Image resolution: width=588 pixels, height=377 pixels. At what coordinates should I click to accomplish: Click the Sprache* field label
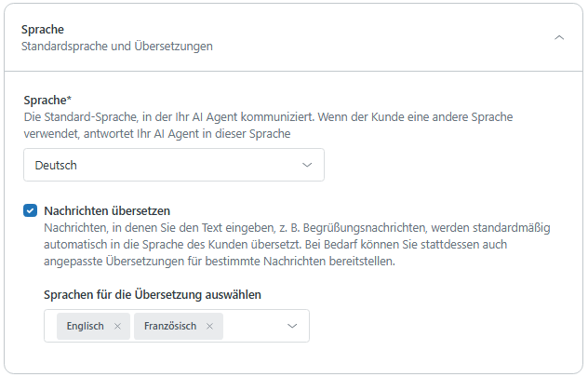tap(47, 99)
